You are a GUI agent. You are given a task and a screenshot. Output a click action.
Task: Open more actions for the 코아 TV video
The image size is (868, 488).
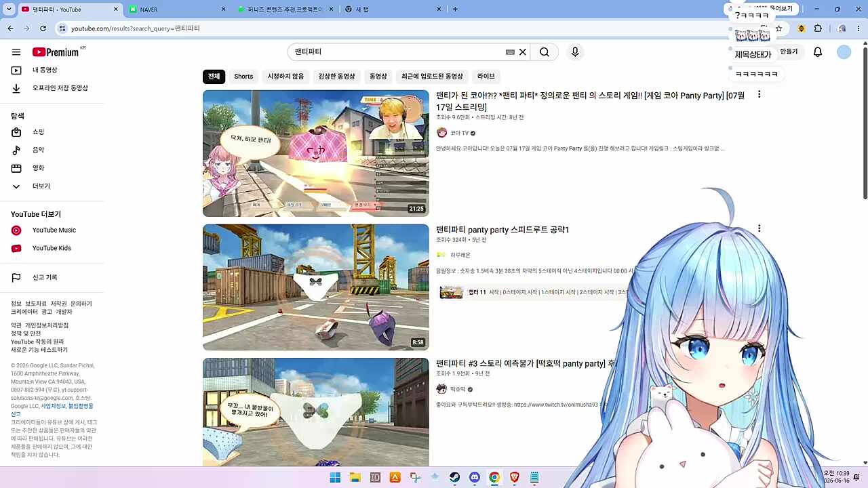[x=759, y=94]
